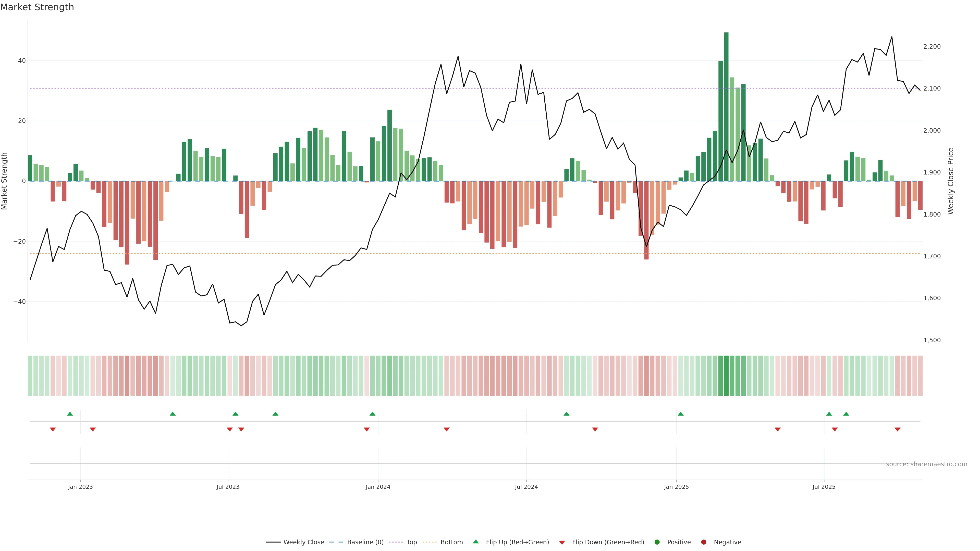
Task: Click the red Negative legend dot
Action: tap(703, 542)
